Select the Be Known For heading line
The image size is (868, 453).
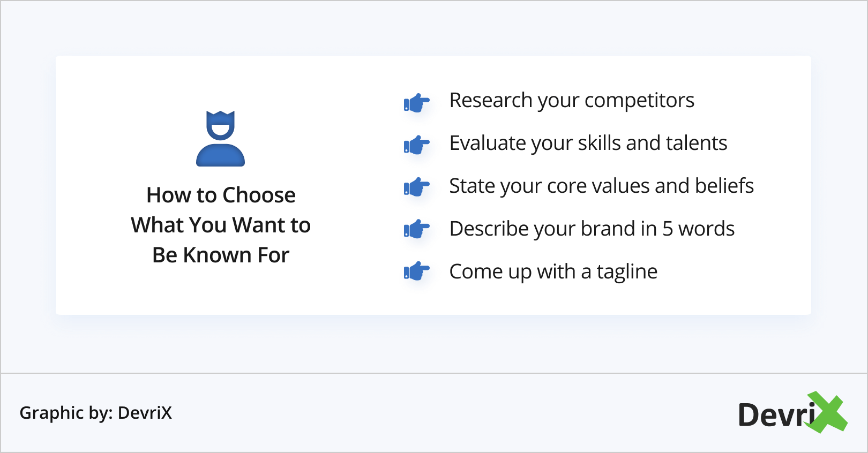(x=221, y=255)
